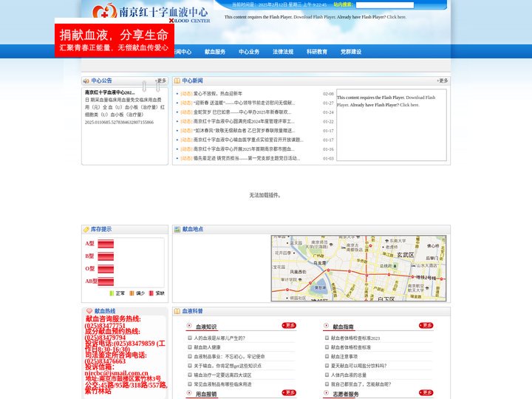The image size is (532, 399).
Task: Click the AB型 blood stock bar
Action: tap(106, 282)
